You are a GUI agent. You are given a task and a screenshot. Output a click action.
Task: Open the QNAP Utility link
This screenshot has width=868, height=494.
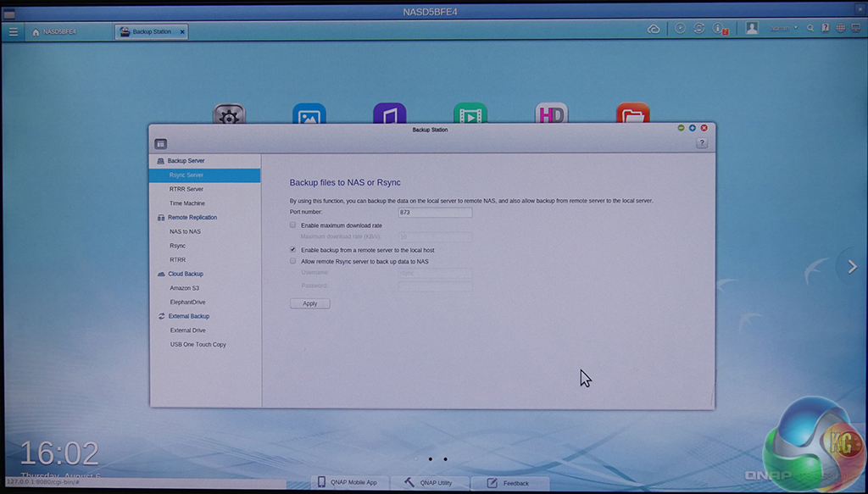pos(429,482)
